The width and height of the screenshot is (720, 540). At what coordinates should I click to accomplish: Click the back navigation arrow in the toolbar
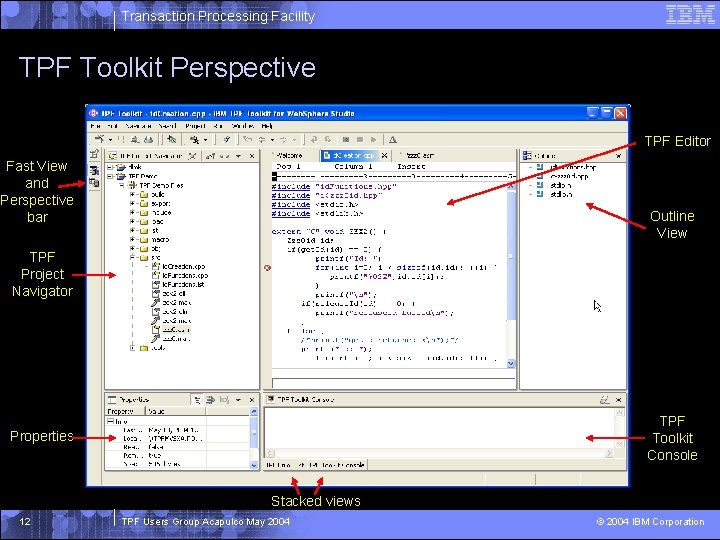tap(262, 140)
